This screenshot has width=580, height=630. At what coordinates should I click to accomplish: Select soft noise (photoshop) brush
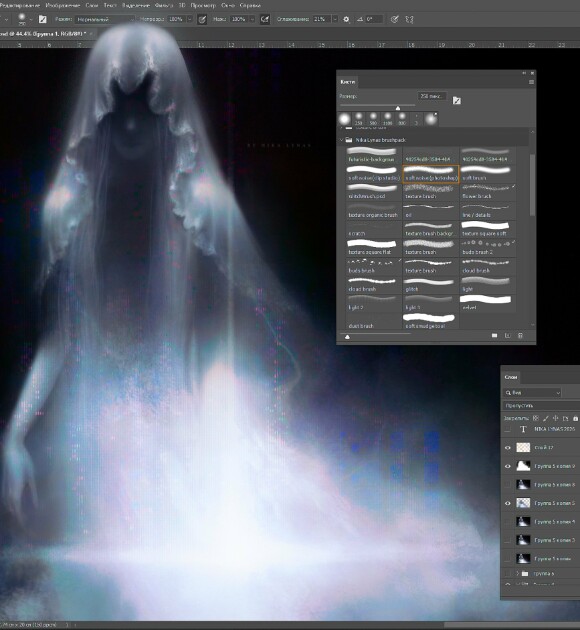(x=431, y=174)
